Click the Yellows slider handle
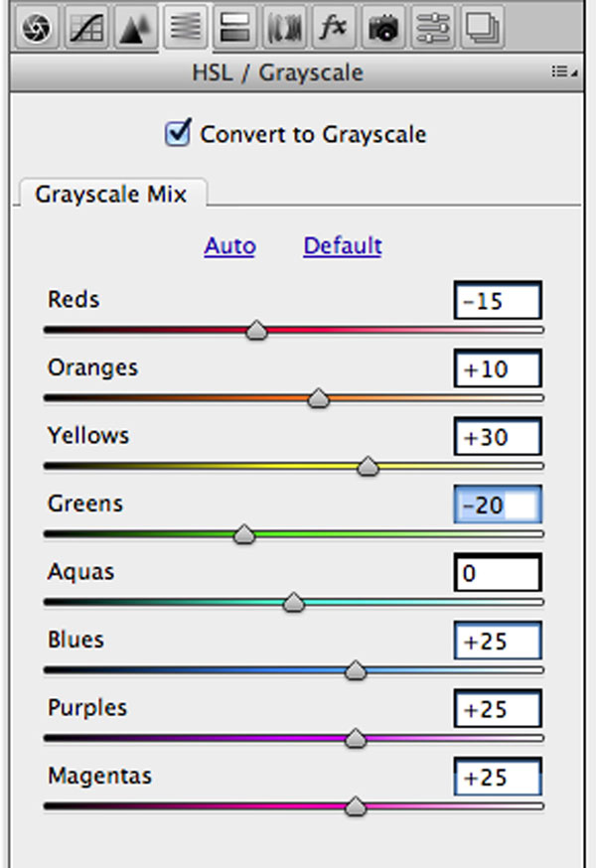 [368, 467]
